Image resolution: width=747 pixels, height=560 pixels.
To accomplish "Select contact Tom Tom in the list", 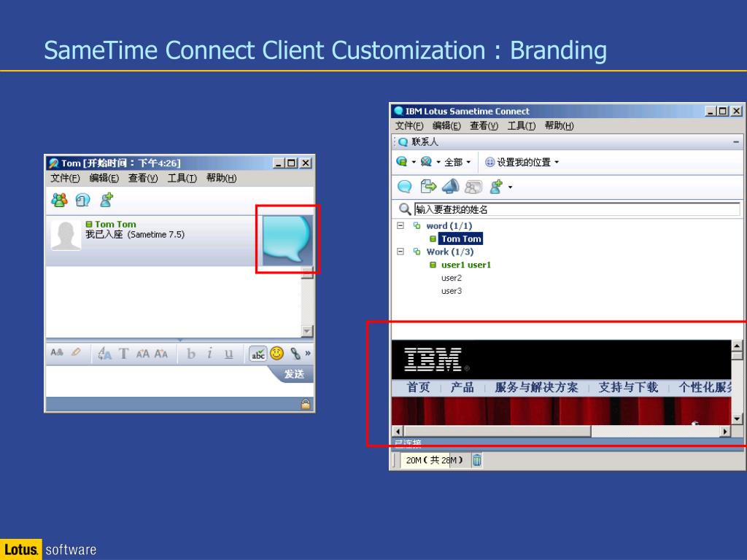I will pyautogui.click(x=461, y=238).
